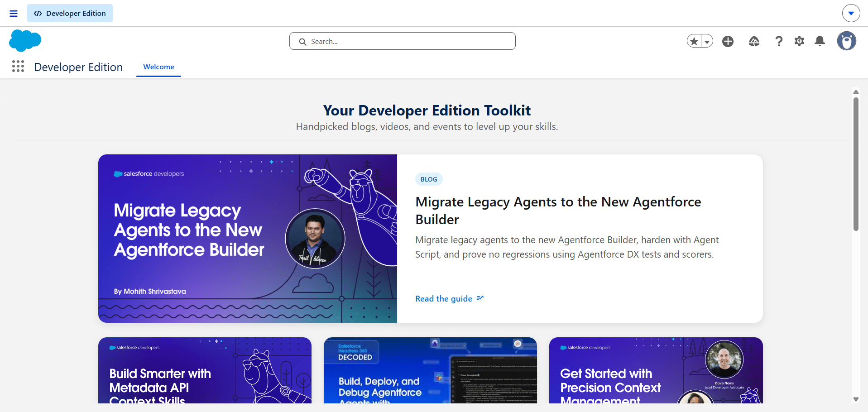The height and width of the screenshot is (412, 868).
Task: Open the Favorites list dropdown arrow
Action: (707, 41)
